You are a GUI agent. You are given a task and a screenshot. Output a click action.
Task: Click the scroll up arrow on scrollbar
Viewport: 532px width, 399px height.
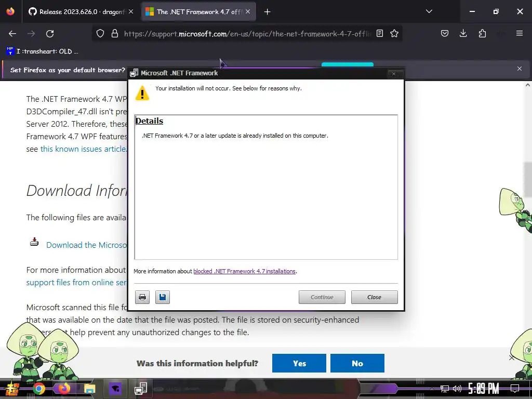point(528,85)
